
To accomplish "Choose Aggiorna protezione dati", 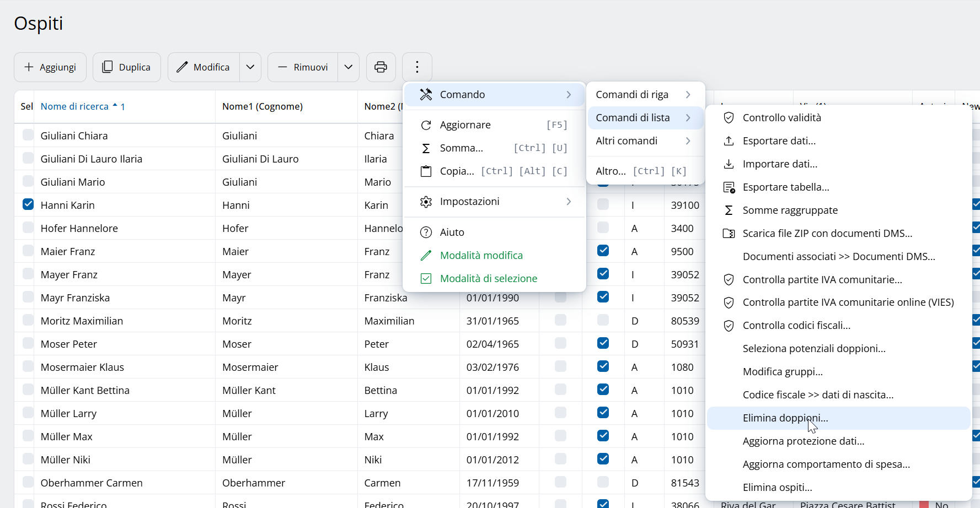I will click(x=838, y=441).
